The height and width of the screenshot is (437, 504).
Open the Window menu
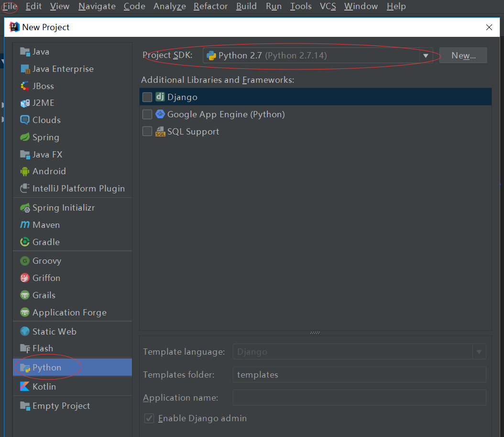point(361,6)
